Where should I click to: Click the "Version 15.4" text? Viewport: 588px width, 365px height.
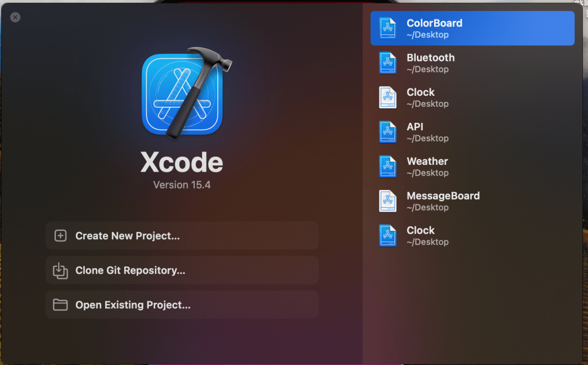tap(182, 185)
